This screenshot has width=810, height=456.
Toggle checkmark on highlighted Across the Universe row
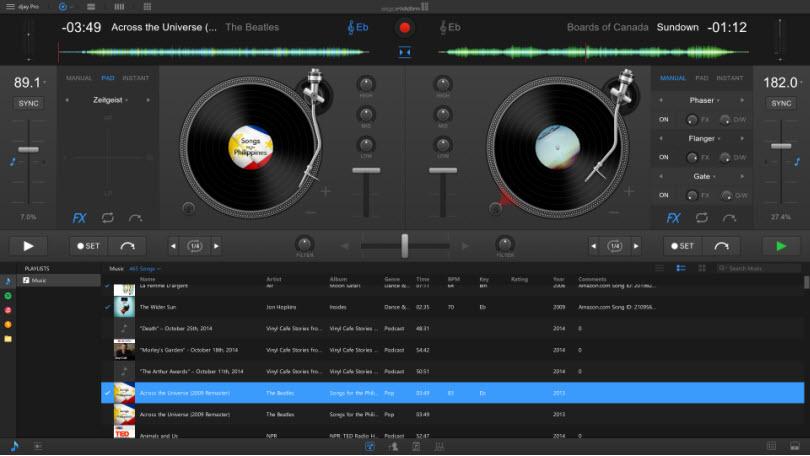[107, 393]
